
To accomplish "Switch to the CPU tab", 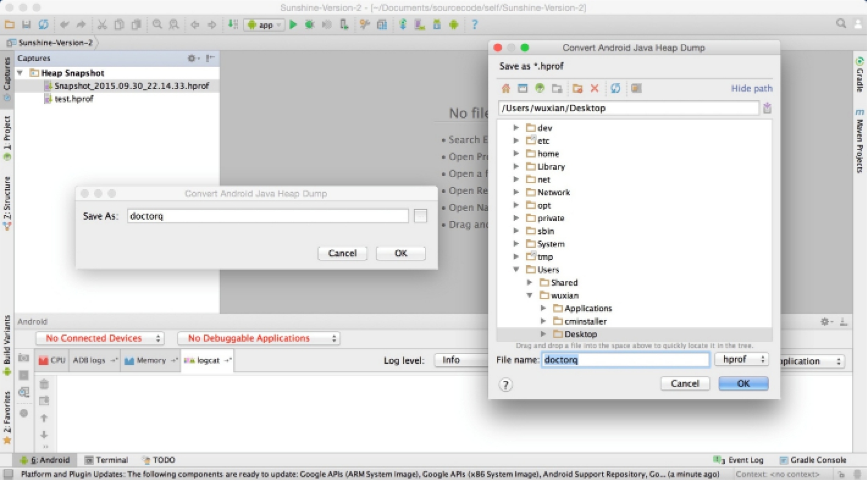I will pos(52,360).
